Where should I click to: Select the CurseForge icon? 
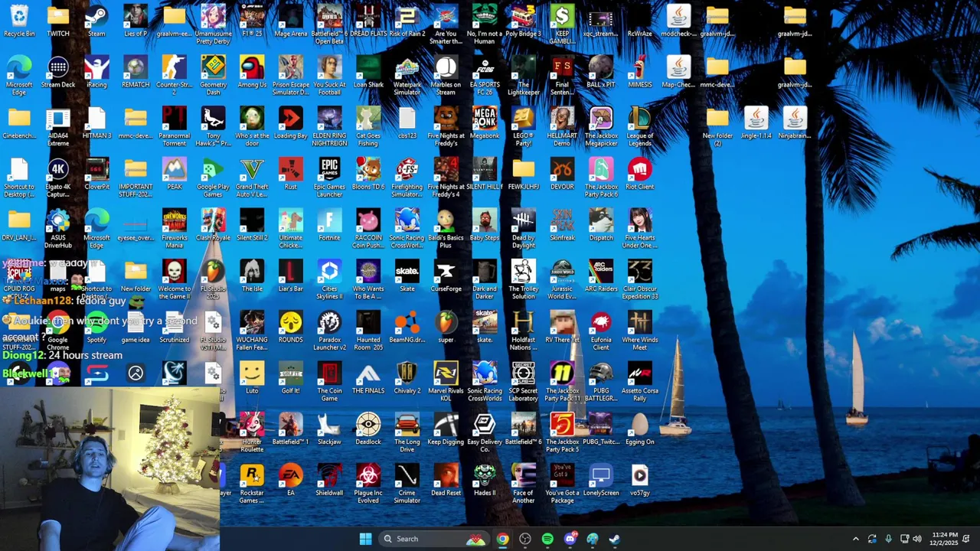[x=446, y=277]
